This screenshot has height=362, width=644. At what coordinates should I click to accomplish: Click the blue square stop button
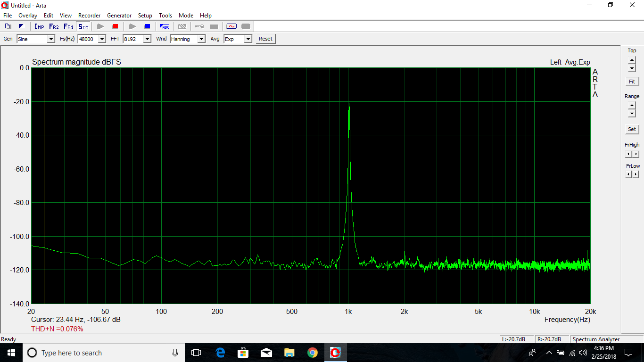point(147,26)
